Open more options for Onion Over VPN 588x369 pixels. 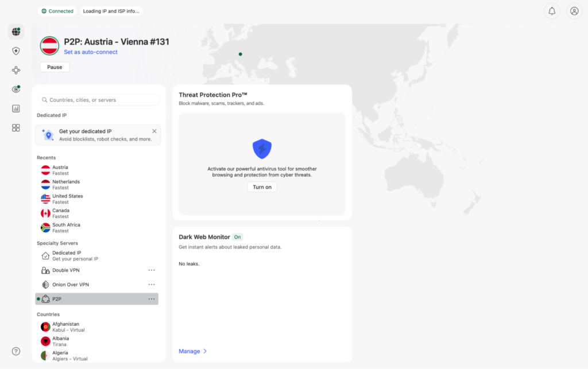point(152,285)
